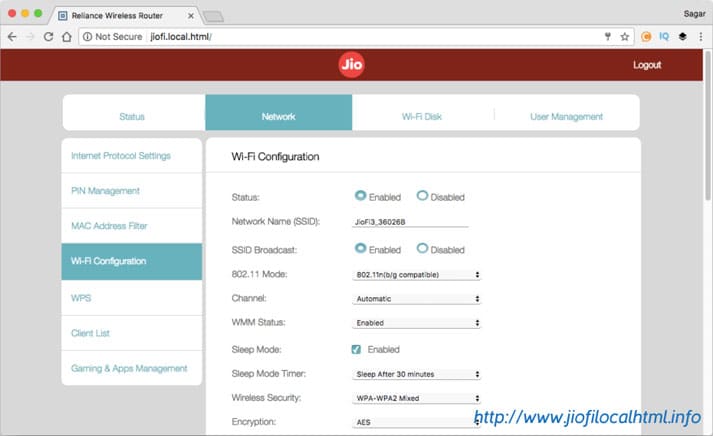The height and width of the screenshot is (436, 713).
Task: Click the browser back arrow
Action: tap(12, 37)
